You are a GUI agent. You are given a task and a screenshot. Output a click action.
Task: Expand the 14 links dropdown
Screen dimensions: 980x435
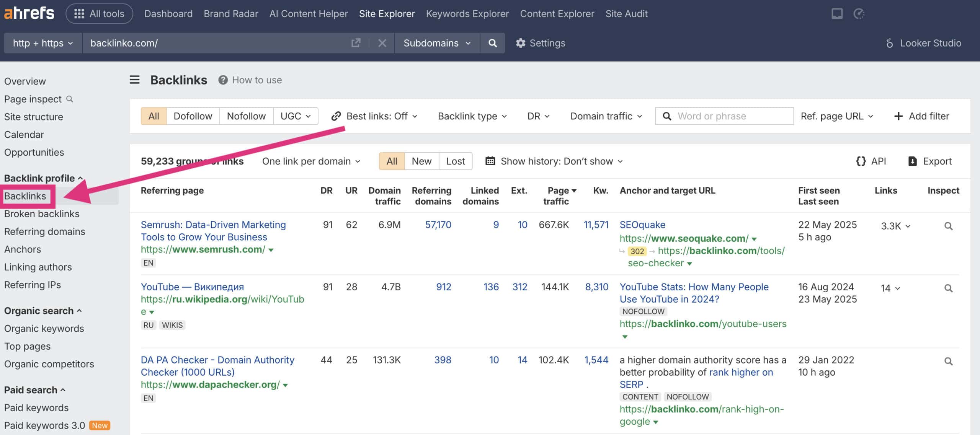[890, 288]
